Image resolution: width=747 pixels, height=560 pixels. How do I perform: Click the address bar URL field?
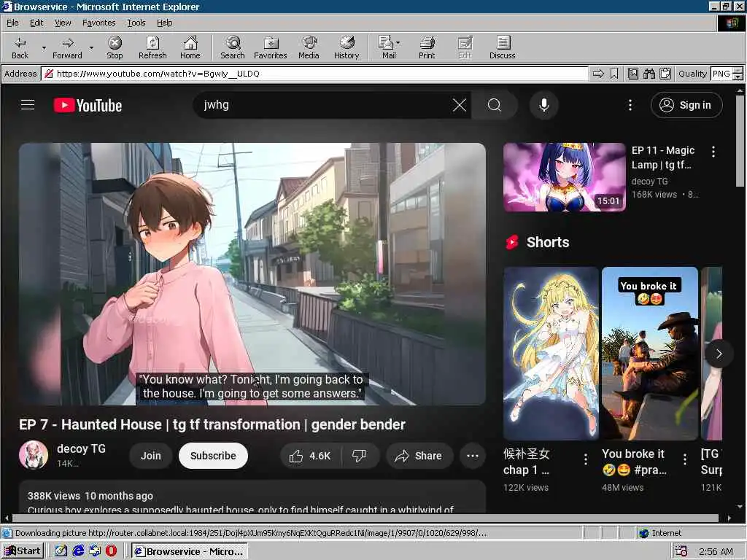coord(314,74)
